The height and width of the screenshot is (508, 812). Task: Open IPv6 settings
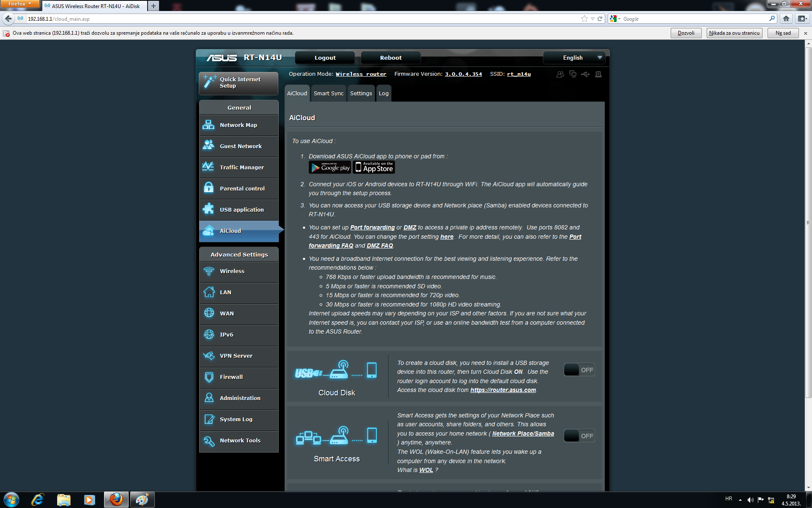pyautogui.click(x=239, y=335)
